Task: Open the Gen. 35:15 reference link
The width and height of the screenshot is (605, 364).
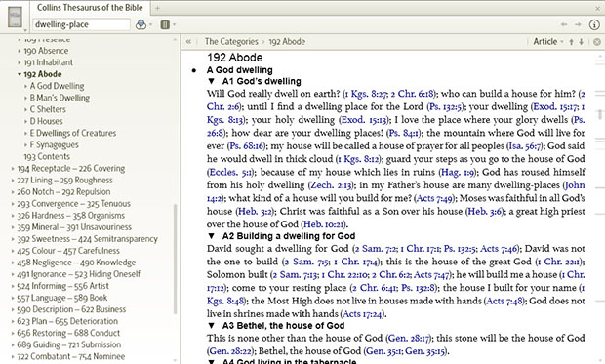Action: [x=425, y=351]
